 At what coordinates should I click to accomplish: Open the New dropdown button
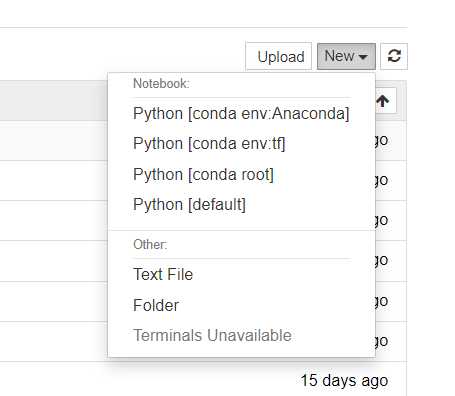tap(346, 56)
